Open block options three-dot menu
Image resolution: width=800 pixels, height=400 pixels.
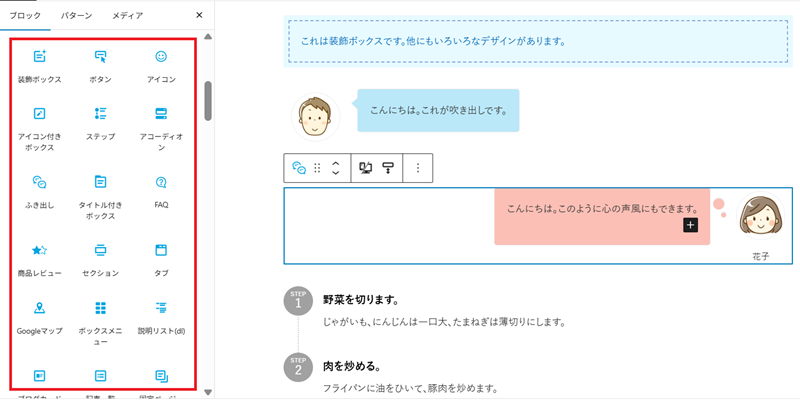coord(418,168)
